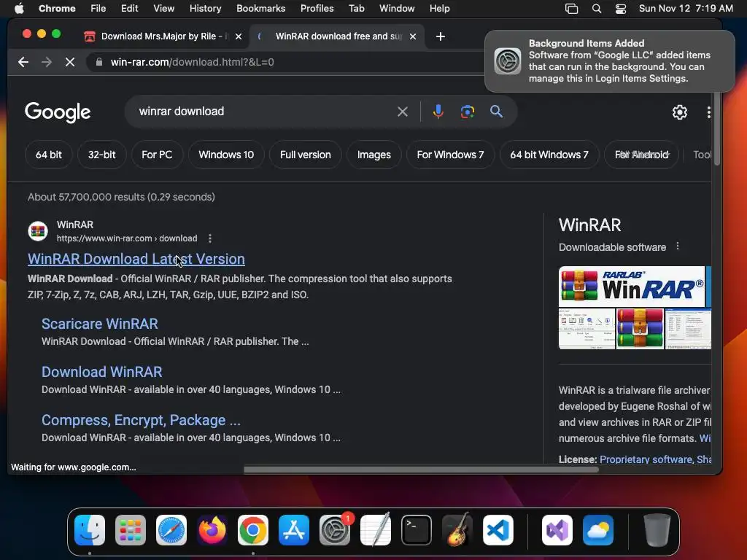Open Finder from the Dock

(90, 529)
